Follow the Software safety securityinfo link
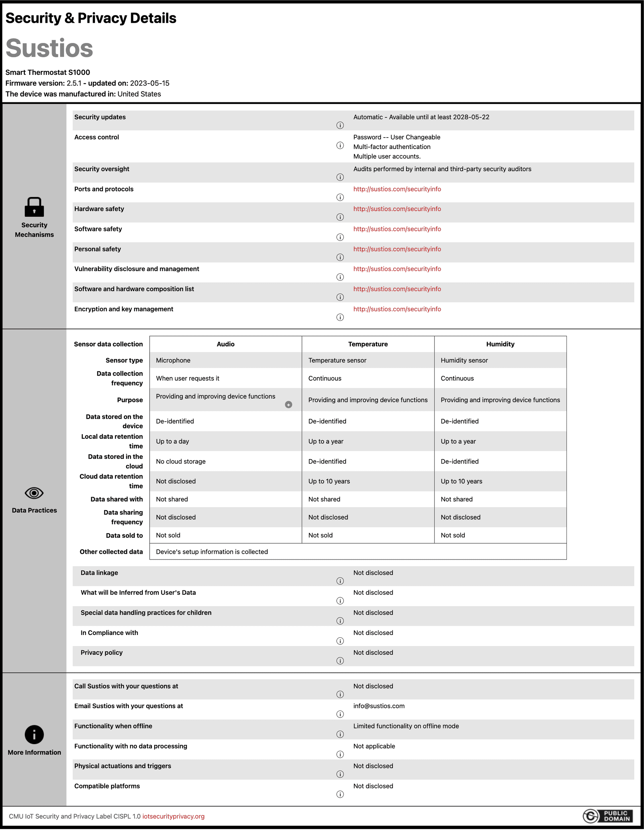644x831 pixels. (x=397, y=229)
